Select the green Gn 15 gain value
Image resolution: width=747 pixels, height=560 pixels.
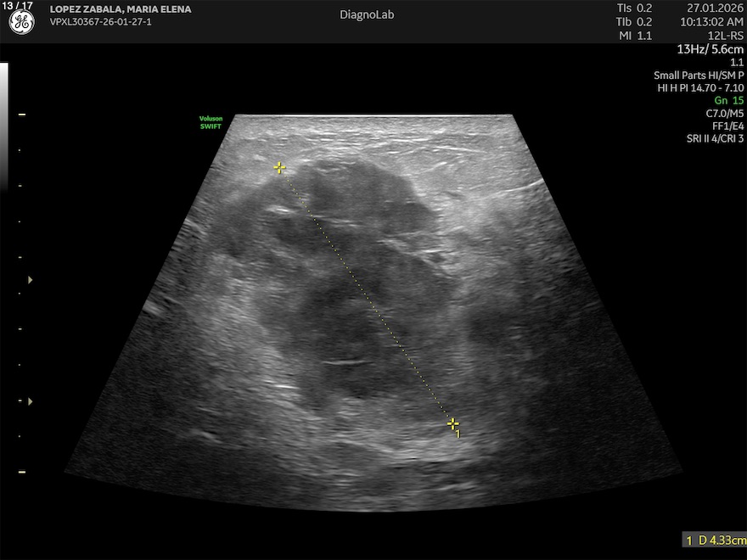pos(728,100)
